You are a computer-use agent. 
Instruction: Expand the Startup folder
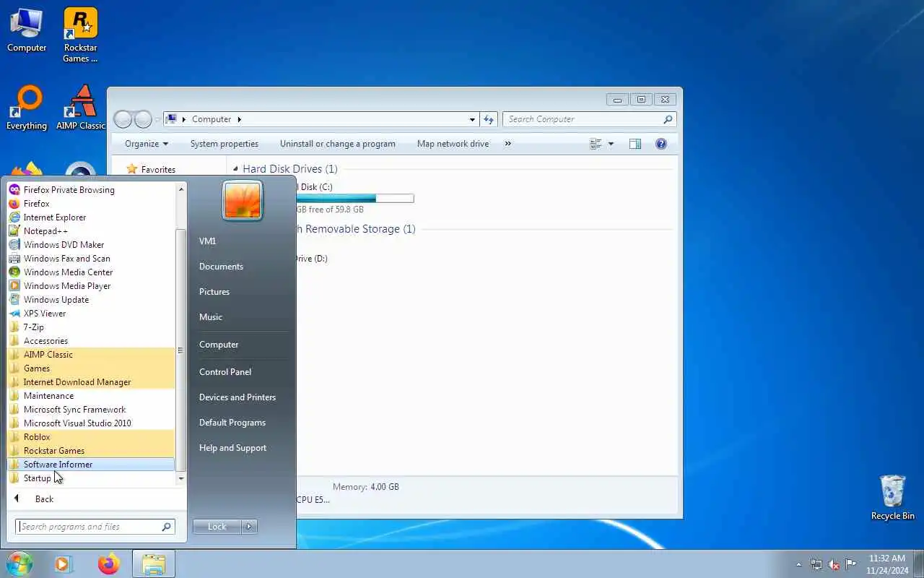[x=91, y=478]
